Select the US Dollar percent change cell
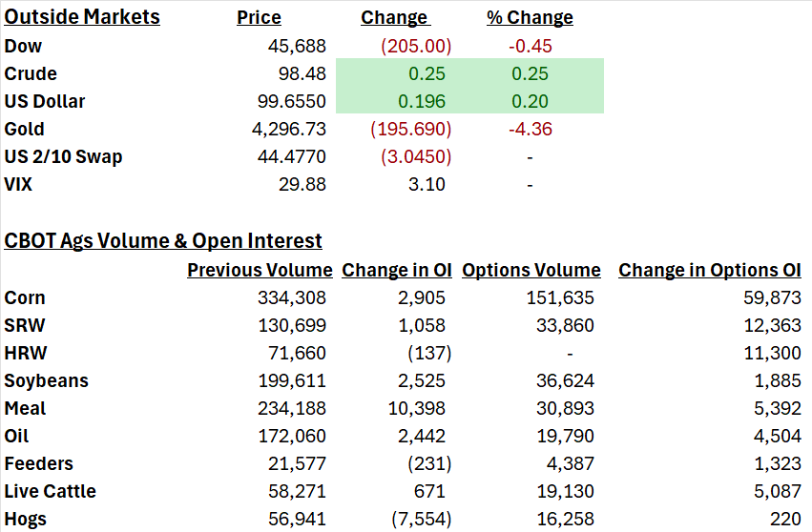This screenshot has width=812, height=532. tap(530, 101)
